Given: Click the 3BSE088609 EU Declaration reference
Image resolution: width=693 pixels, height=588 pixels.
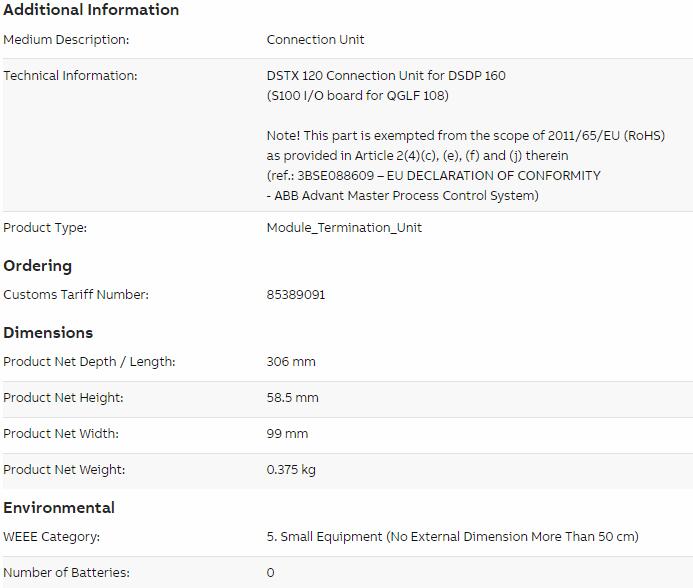Looking at the screenshot, I should pyautogui.click(x=434, y=176).
